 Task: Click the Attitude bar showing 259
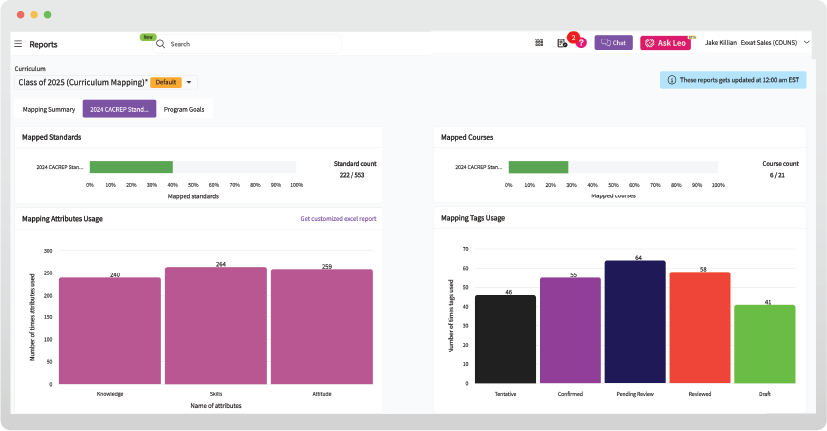pyautogui.click(x=322, y=327)
